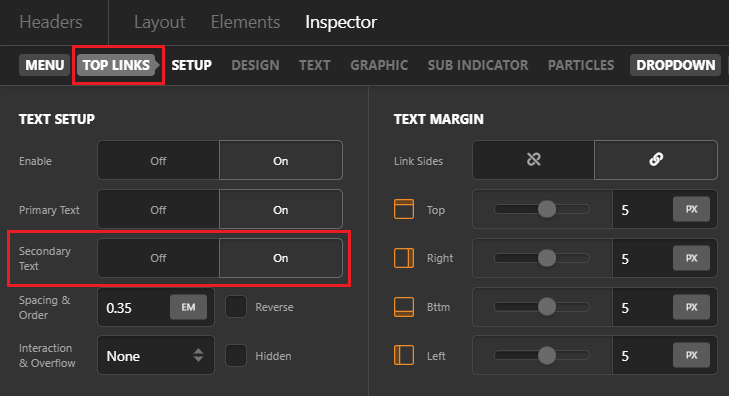Change the PX unit for Bttm margin
This screenshot has height=396, width=729.
[x=691, y=307]
